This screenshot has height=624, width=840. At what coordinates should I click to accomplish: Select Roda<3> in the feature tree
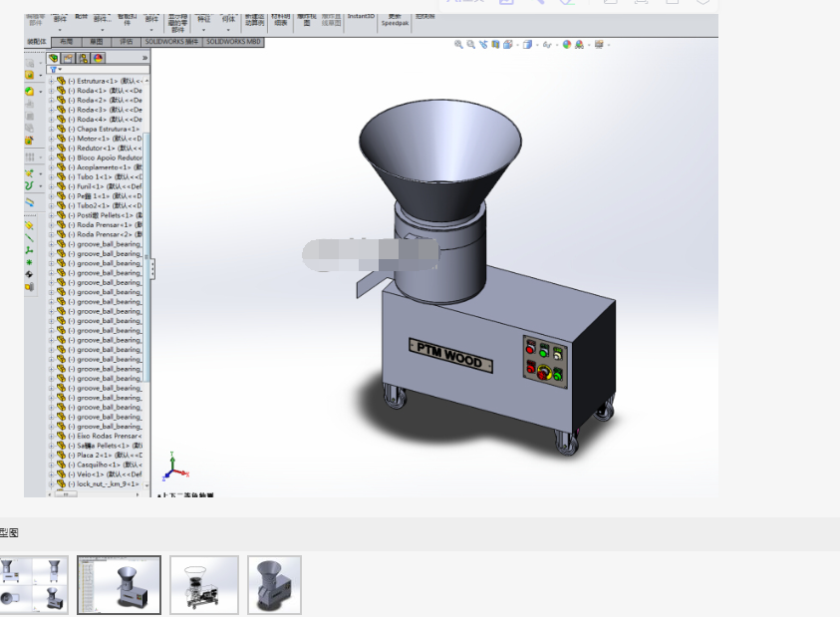tap(105, 110)
